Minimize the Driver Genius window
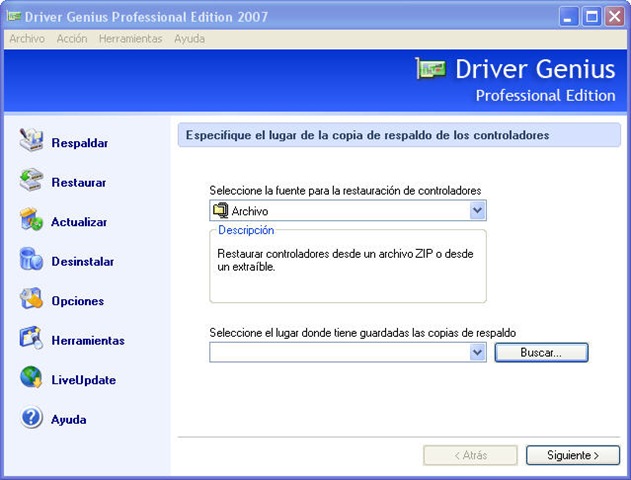 [568, 17]
